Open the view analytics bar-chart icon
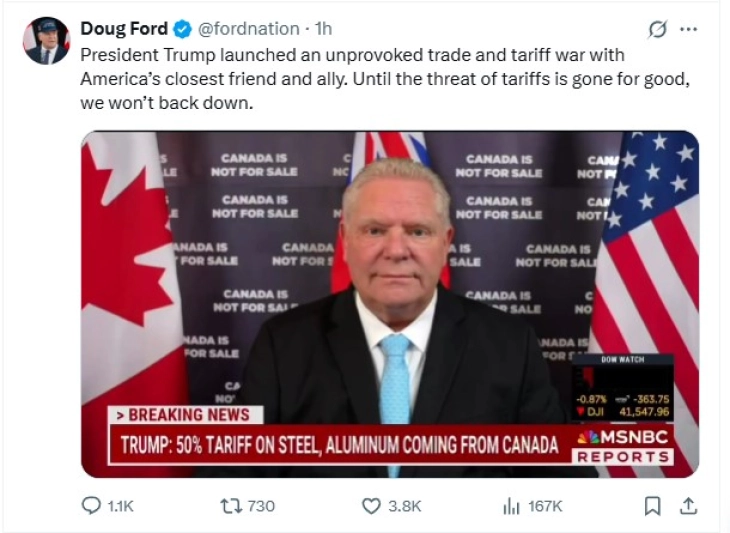Viewport: 730px width, 533px height. pos(511,506)
